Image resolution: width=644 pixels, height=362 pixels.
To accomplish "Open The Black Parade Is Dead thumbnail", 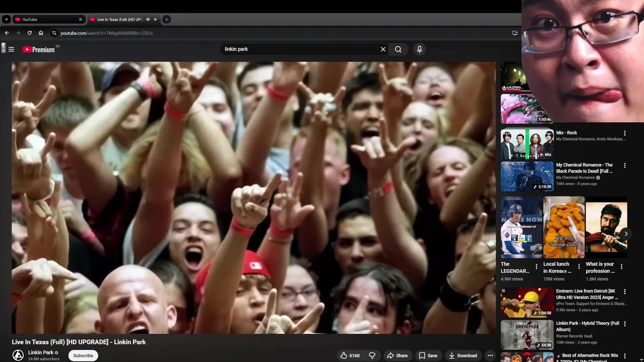I will [527, 176].
